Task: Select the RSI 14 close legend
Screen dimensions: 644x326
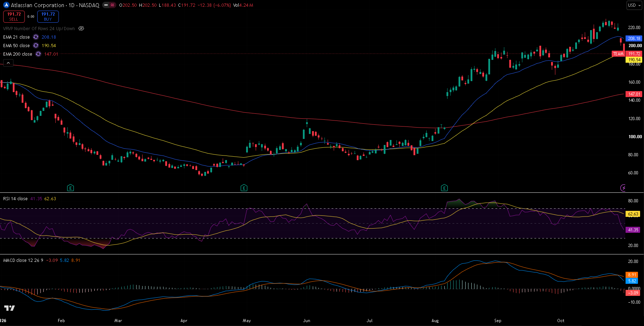Action: point(15,199)
